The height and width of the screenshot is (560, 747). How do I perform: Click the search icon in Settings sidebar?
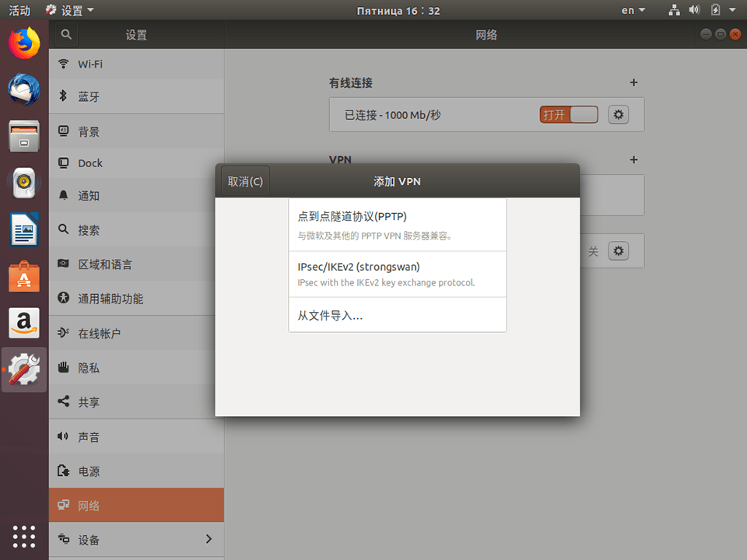(65, 34)
